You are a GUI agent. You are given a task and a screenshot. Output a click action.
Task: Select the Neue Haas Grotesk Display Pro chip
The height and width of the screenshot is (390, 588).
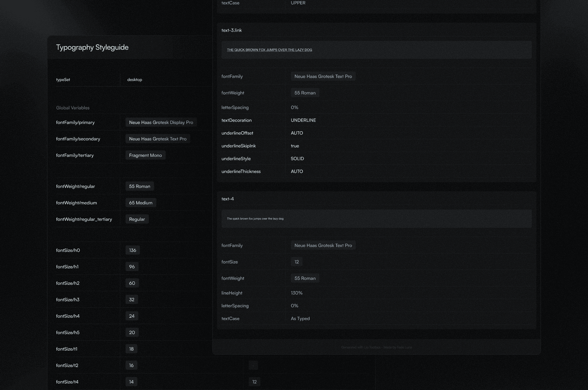pos(161,122)
